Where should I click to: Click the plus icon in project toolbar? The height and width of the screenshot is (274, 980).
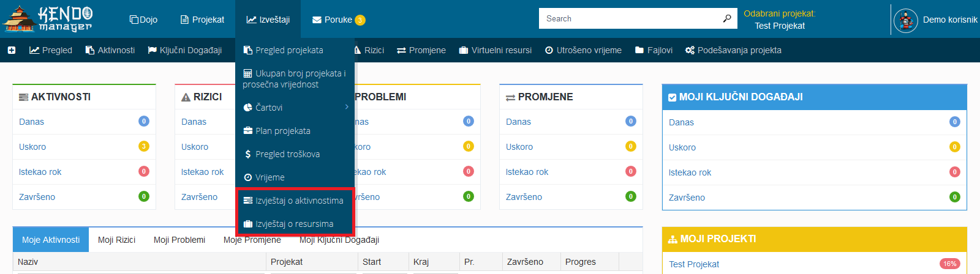click(x=12, y=50)
